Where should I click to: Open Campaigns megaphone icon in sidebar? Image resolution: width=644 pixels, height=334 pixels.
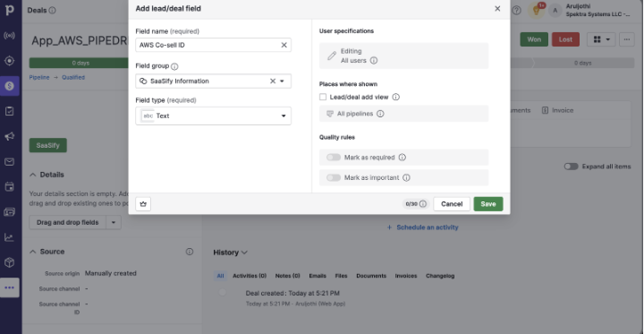(x=10, y=137)
